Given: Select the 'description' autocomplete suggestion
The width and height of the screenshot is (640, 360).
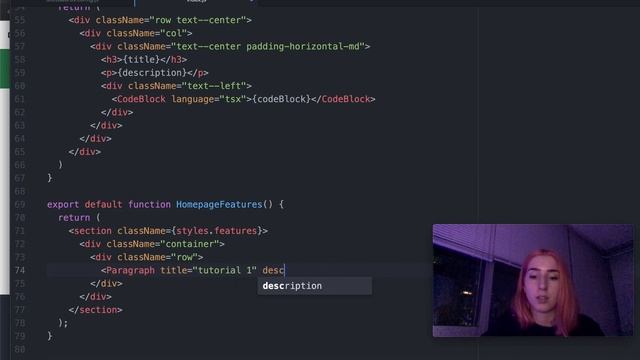Looking at the screenshot, I should [x=314, y=286].
